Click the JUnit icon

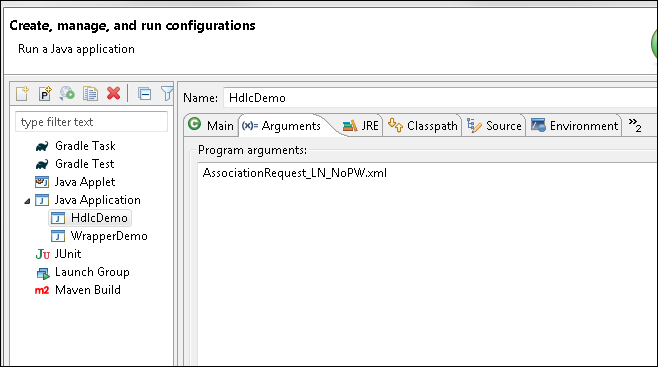coord(42,255)
